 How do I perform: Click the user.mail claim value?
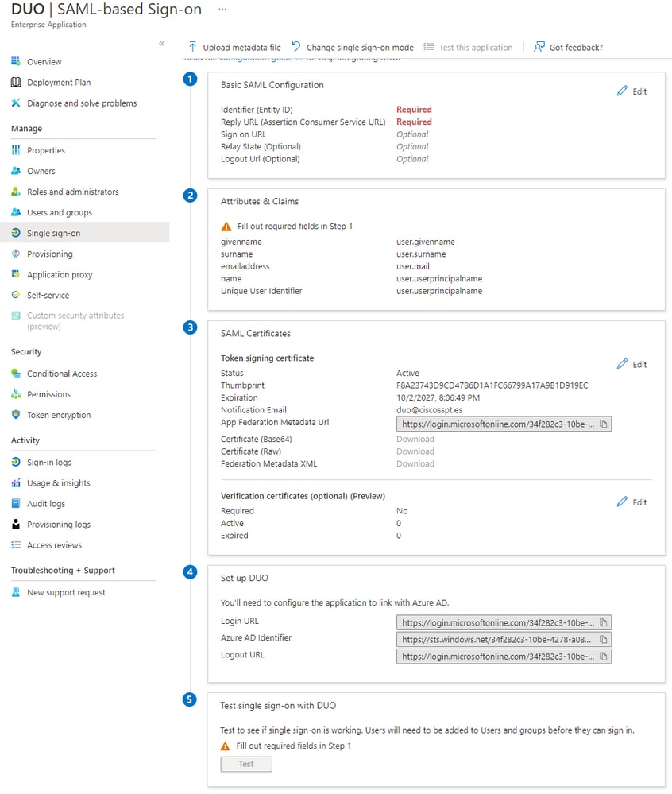pyautogui.click(x=413, y=266)
